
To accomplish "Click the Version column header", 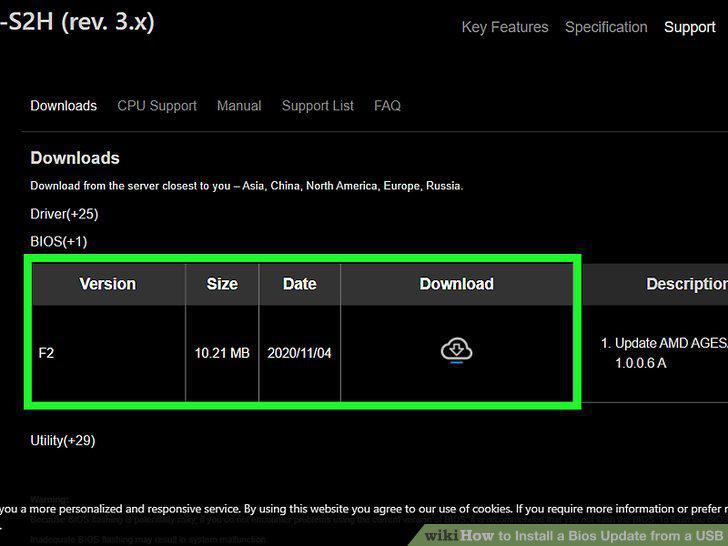I will [108, 284].
